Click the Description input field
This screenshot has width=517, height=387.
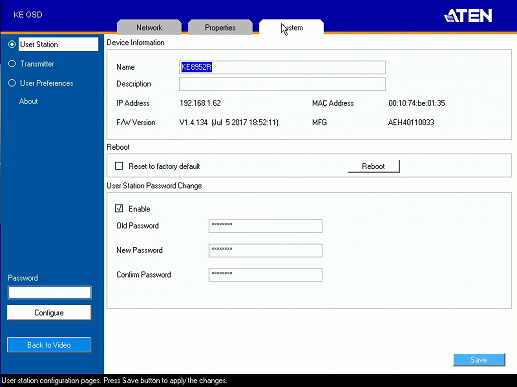[282, 84]
